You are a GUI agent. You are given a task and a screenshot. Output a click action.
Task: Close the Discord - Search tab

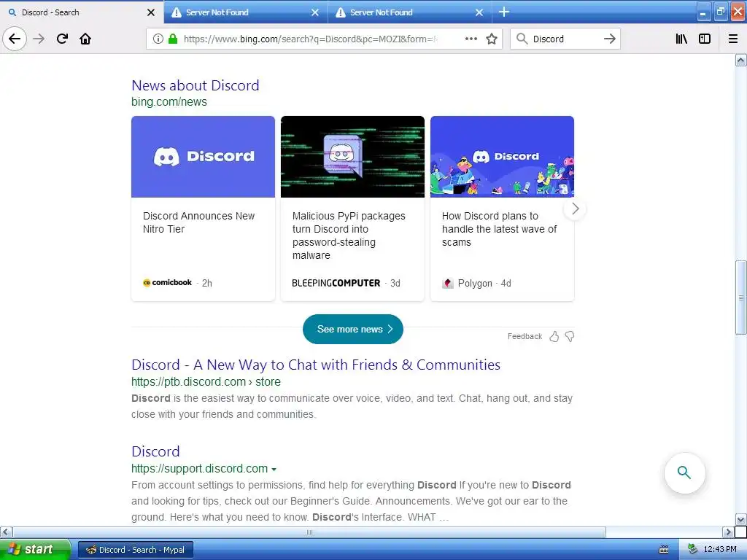click(x=150, y=12)
